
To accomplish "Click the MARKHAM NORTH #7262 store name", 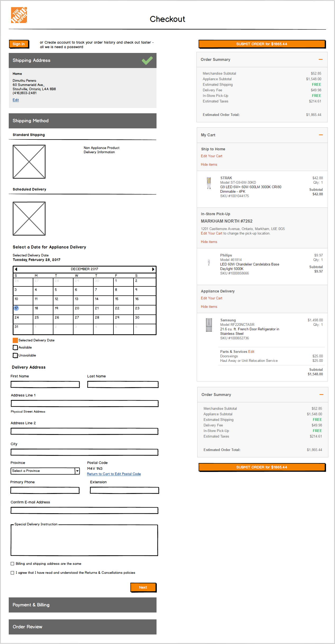I will click(x=227, y=221).
